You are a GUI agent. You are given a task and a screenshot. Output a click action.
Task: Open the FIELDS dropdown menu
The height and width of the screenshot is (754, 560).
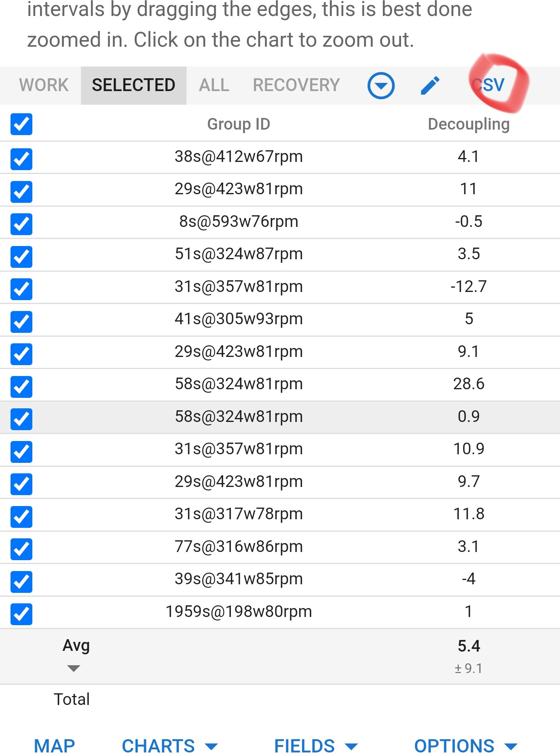click(x=316, y=746)
